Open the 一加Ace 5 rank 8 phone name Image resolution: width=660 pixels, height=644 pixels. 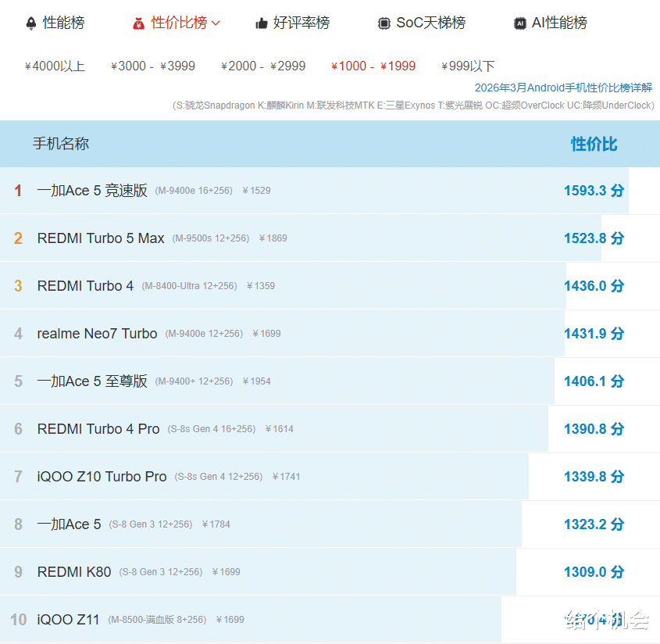coord(69,524)
